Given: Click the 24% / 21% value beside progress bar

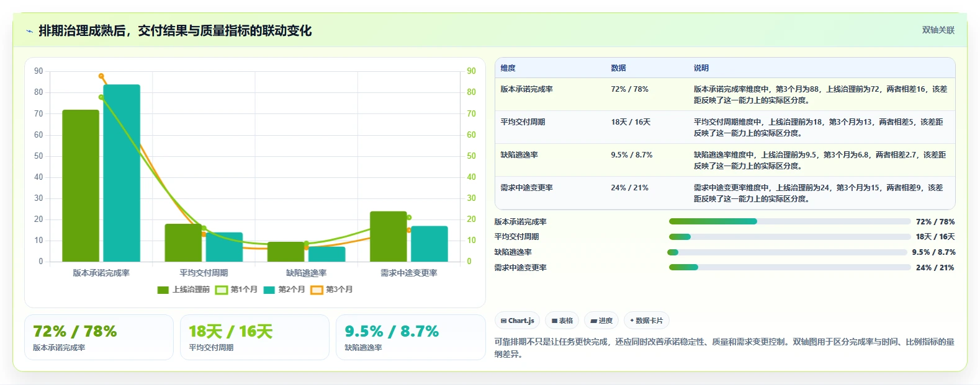Looking at the screenshot, I should (935, 268).
